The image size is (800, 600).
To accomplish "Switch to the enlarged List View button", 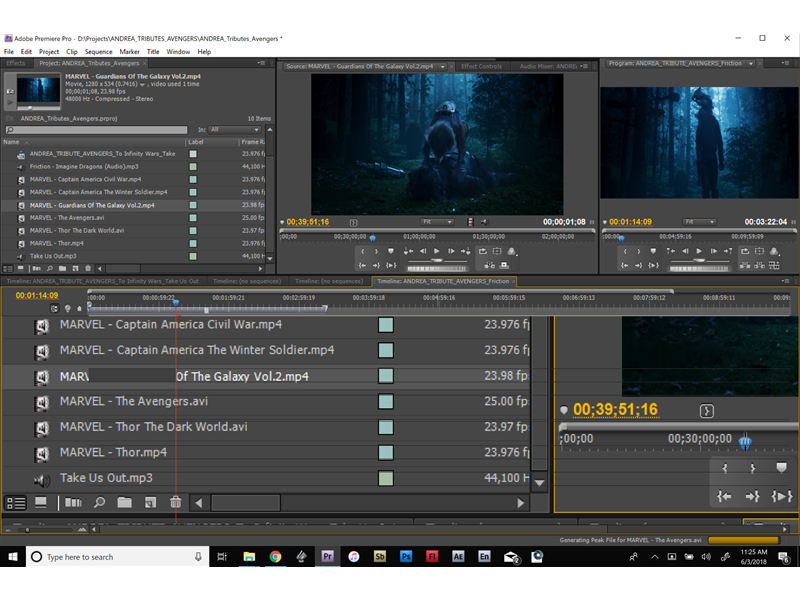I will tap(15, 503).
